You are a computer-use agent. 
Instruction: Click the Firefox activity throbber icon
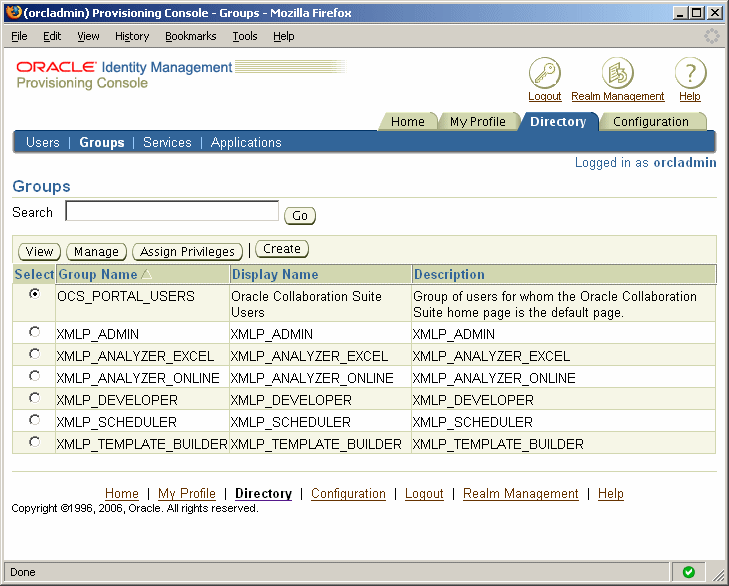711,36
